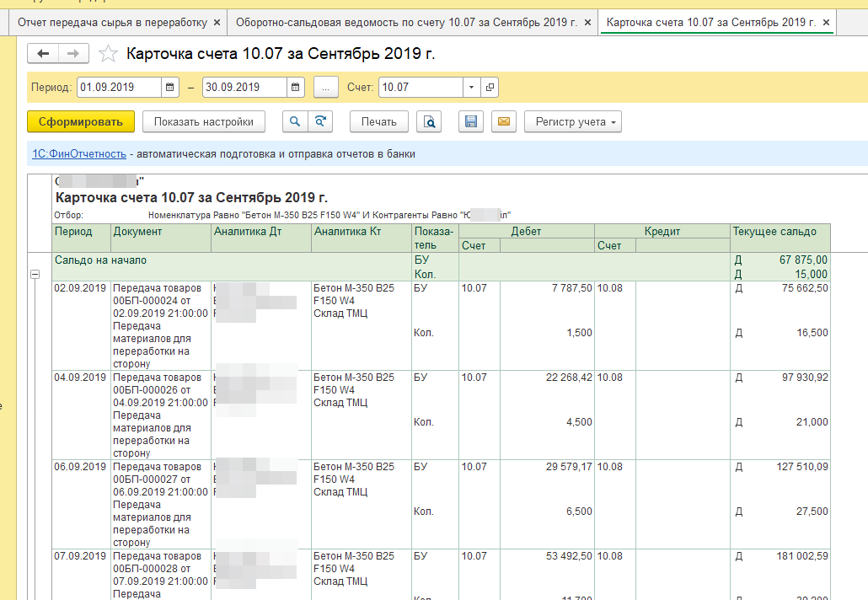Send report by email envelope icon

[x=503, y=121]
